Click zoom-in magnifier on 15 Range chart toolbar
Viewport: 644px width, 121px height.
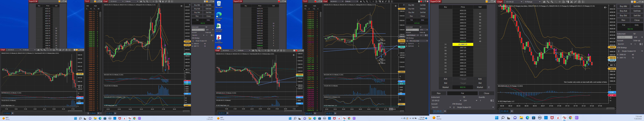point(552,2)
